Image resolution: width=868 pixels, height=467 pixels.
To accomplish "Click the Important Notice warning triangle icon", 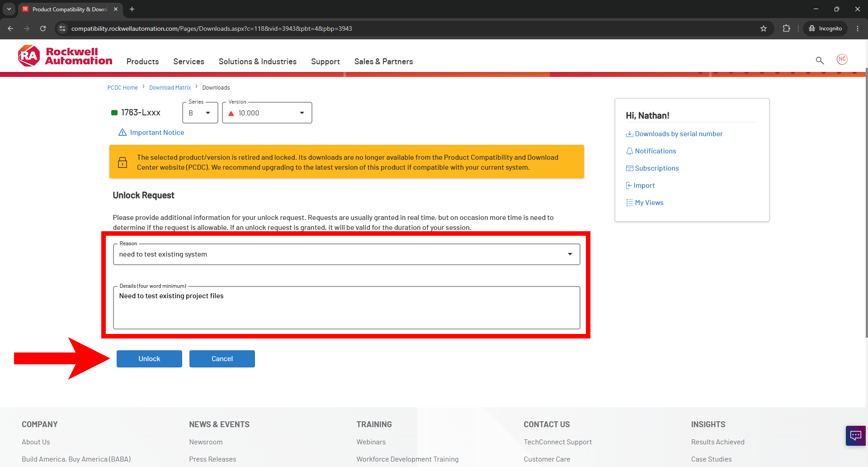I will pos(122,132).
